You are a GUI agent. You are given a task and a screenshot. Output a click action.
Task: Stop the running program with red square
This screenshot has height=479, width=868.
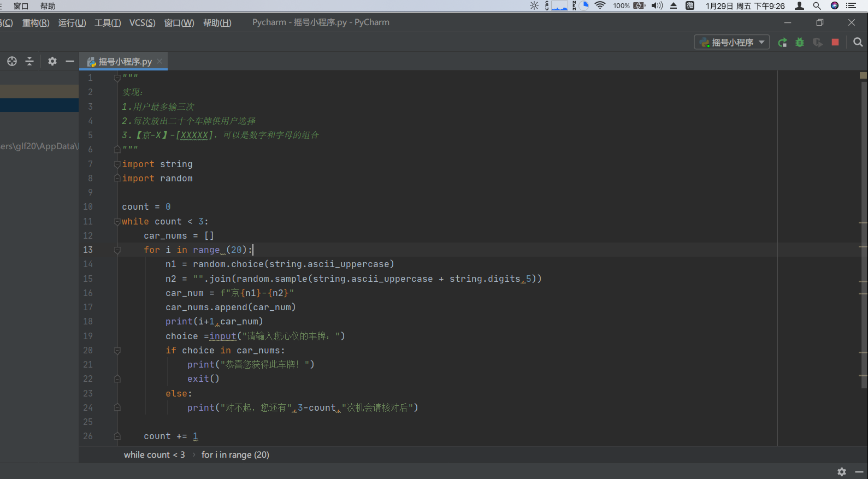pyautogui.click(x=835, y=42)
